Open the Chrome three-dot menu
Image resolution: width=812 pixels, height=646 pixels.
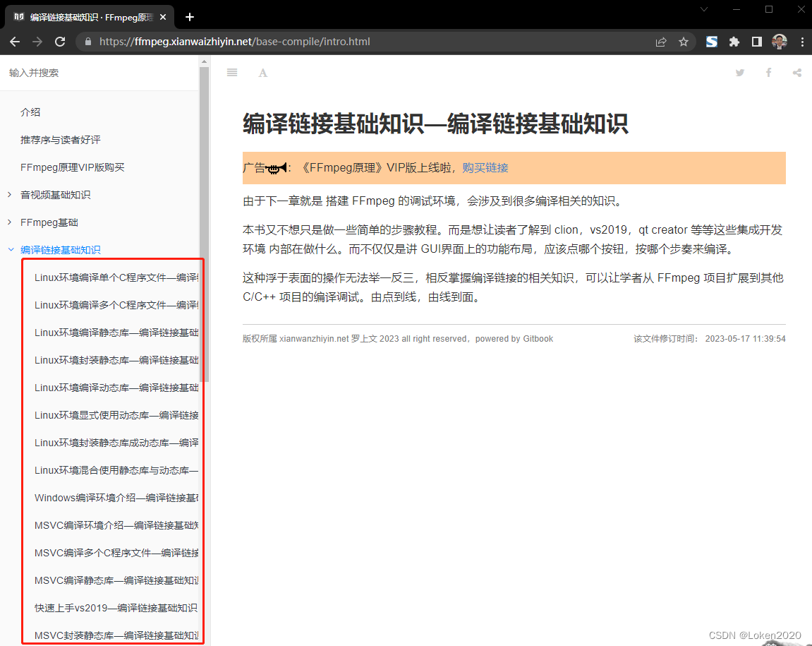pos(802,42)
